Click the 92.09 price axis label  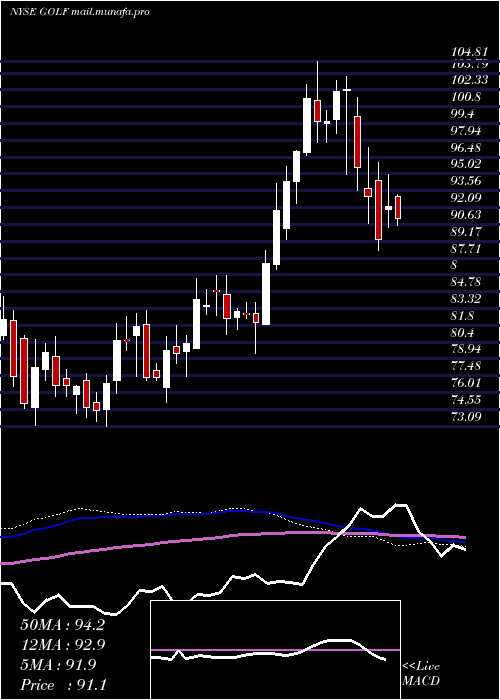[x=466, y=198]
